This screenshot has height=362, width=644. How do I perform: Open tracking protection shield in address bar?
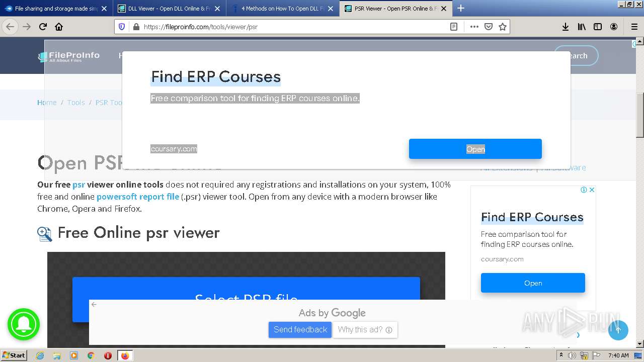(122, 27)
